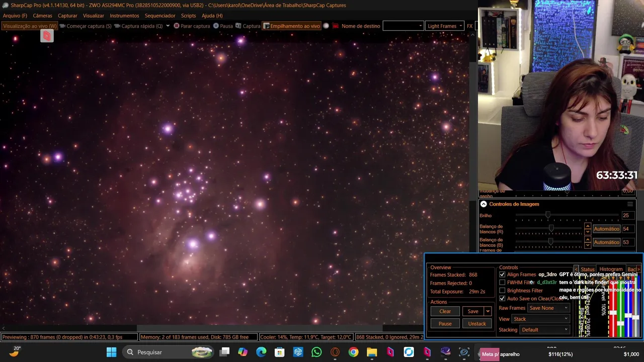The width and height of the screenshot is (644, 362).
Task: Open the Ajuda (H) menu
Action: pyautogui.click(x=212, y=16)
